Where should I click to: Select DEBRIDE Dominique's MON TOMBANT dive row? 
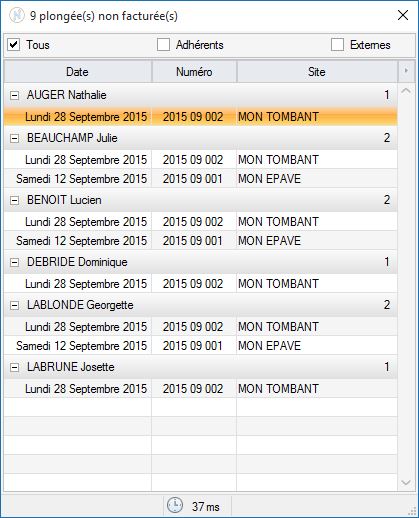tap(201, 284)
